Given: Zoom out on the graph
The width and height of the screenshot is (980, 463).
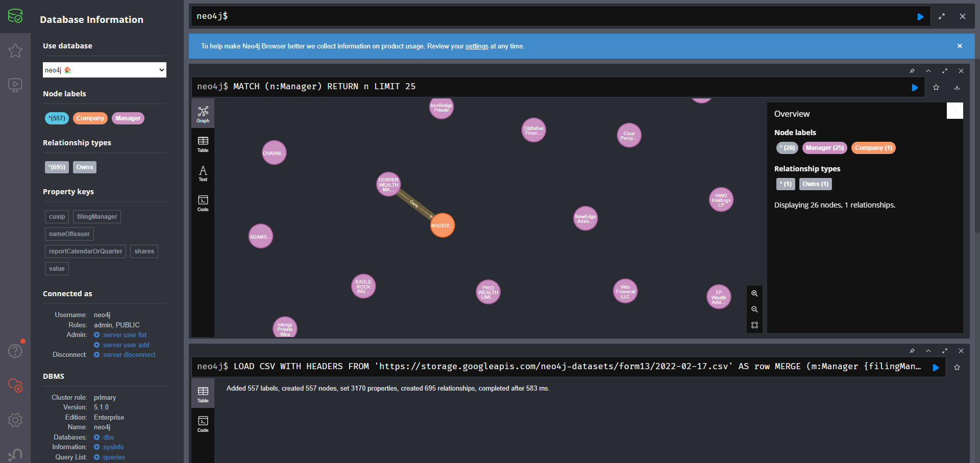Looking at the screenshot, I should tap(754, 310).
